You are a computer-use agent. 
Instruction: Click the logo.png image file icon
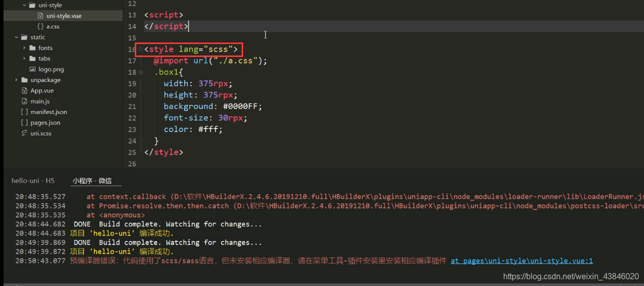[33, 69]
